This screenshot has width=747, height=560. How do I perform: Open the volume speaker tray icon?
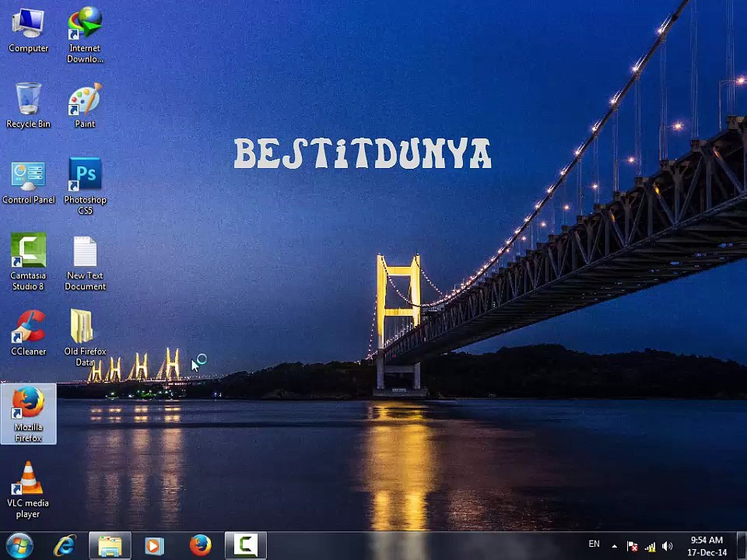(667, 546)
